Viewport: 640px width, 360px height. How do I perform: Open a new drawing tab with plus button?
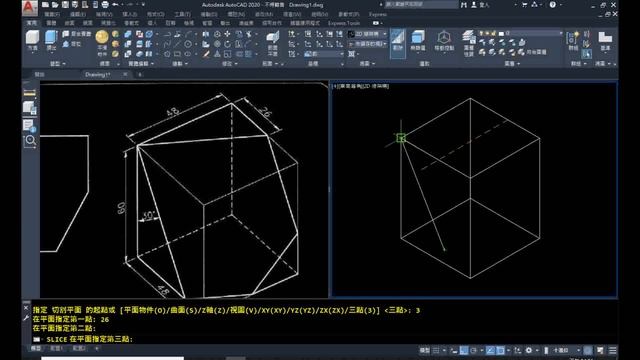[x=140, y=75]
